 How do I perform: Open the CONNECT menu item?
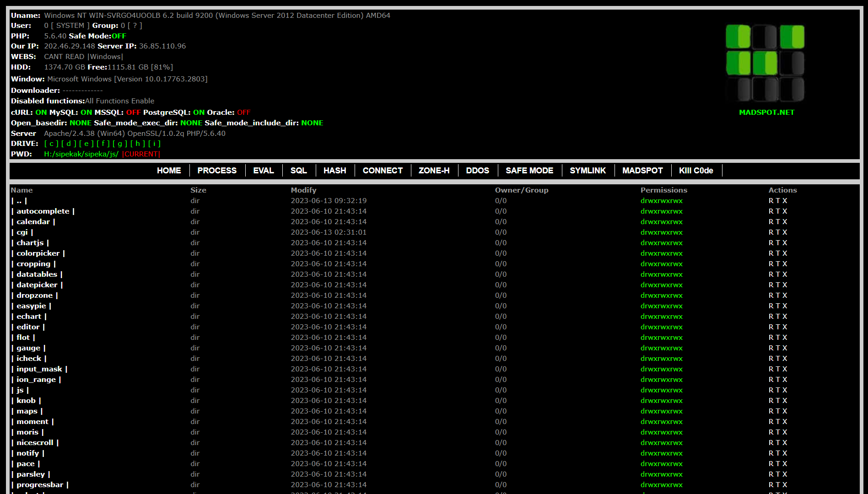tap(383, 171)
